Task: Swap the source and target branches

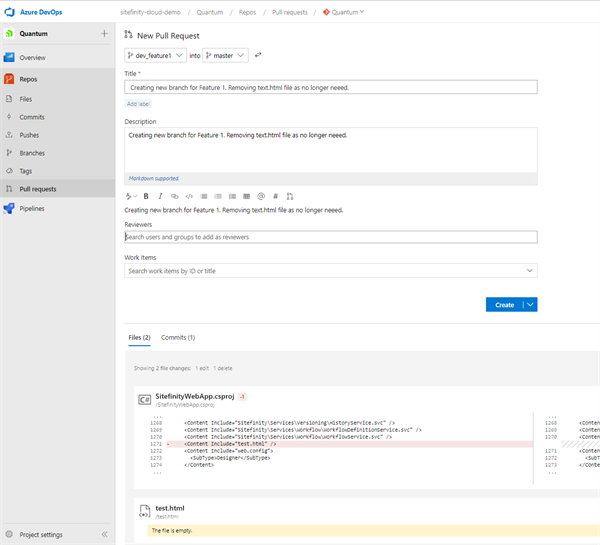Action: pos(258,55)
